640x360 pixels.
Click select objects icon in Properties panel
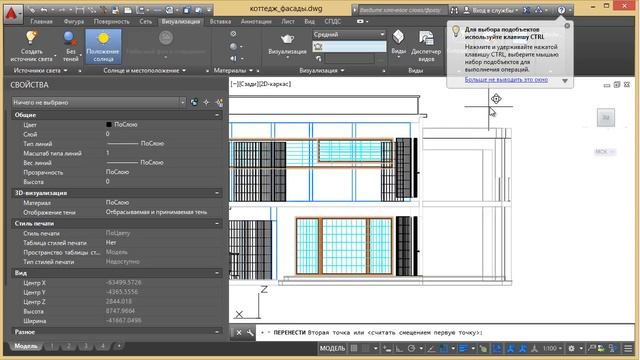207,102
